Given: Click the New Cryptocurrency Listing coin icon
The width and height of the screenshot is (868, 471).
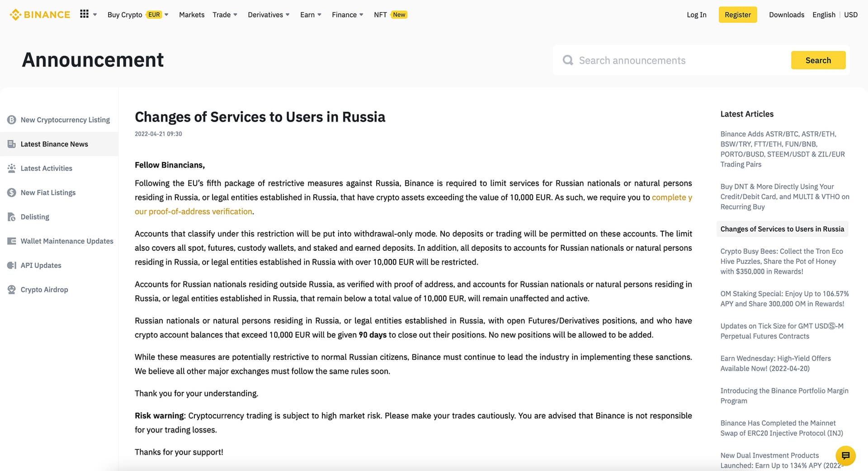Looking at the screenshot, I should point(12,120).
